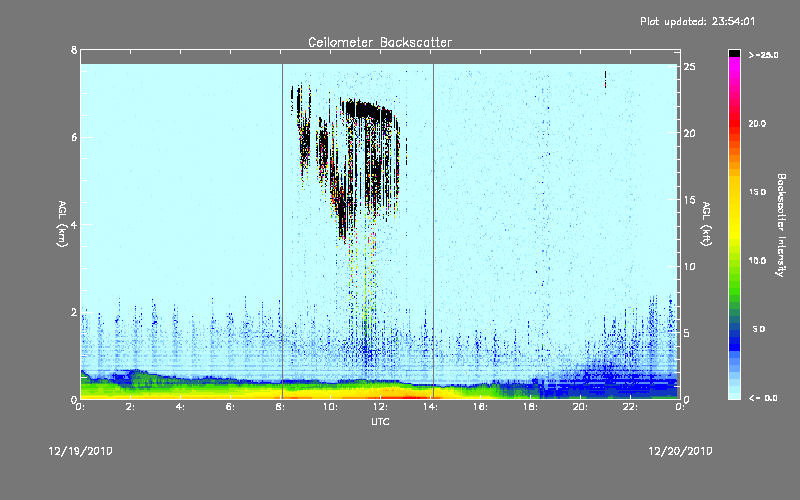Click the Backscatter Intensity colorbar label
Viewport: 800px width, 500px height.
coord(781,225)
